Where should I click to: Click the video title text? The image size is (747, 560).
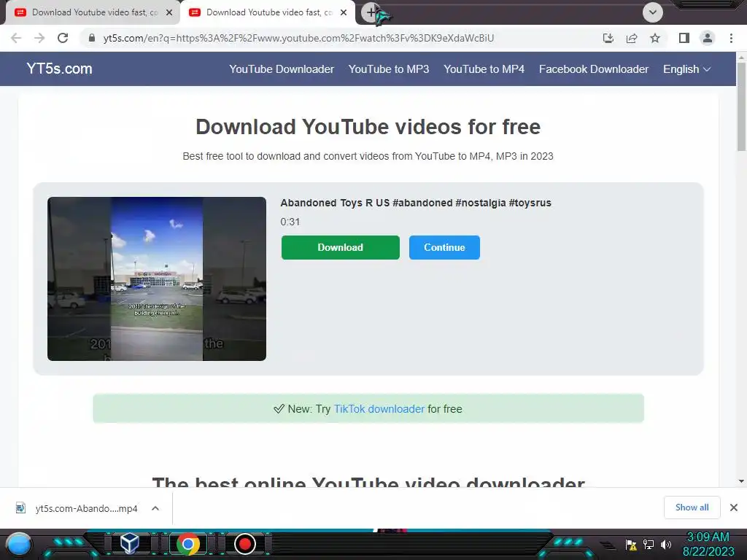415,203
